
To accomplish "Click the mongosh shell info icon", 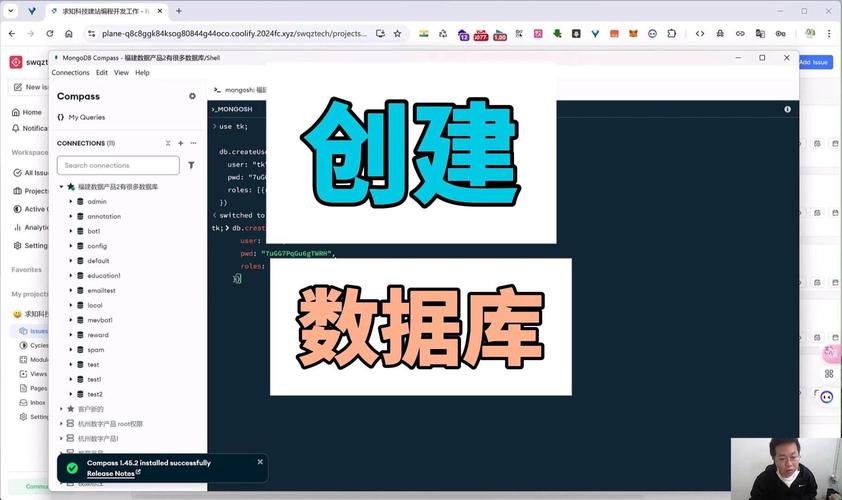I will (787, 109).
